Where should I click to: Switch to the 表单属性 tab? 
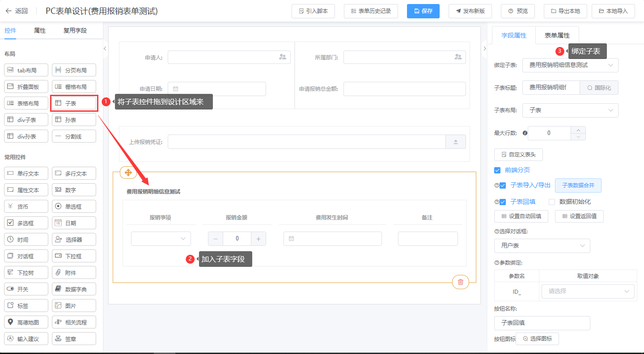click(557, 35)
